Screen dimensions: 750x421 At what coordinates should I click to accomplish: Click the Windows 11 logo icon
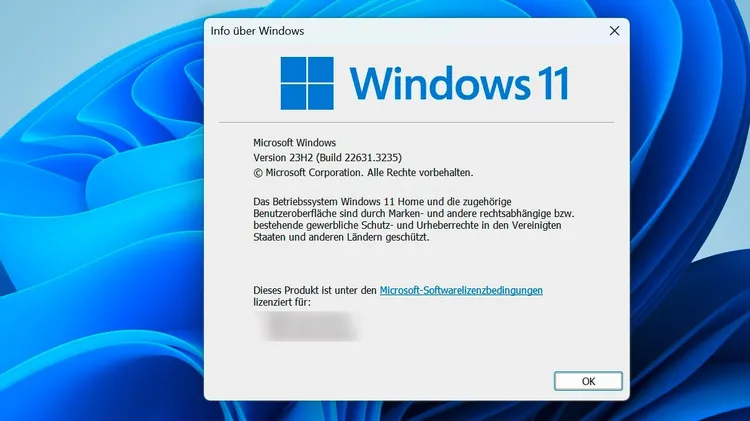tap(307, 83)
